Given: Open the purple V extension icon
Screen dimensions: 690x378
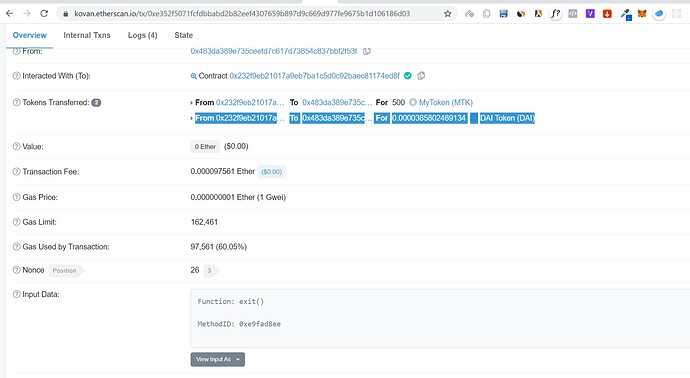Looking at the screenshot, I should 590,14.
